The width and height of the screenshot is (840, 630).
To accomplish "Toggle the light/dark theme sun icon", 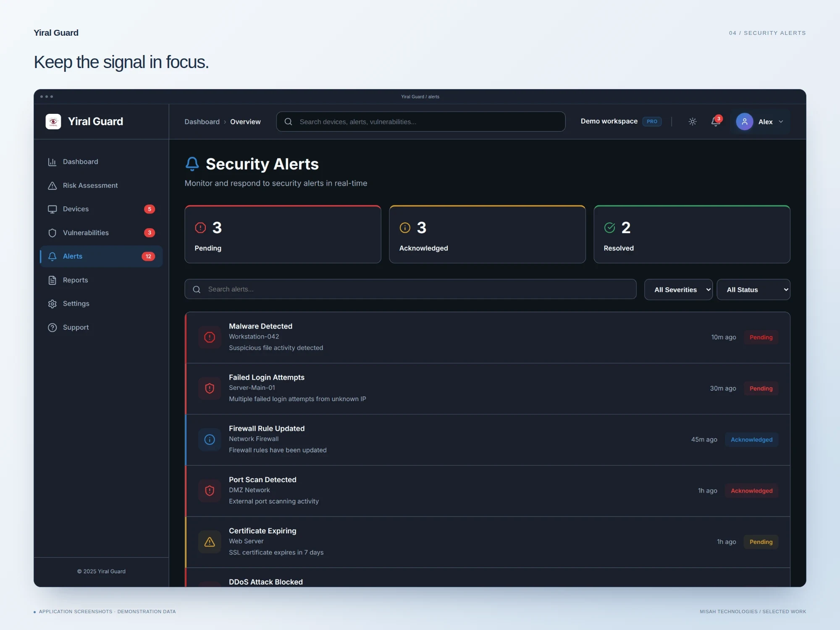I will tap(693, 122).
